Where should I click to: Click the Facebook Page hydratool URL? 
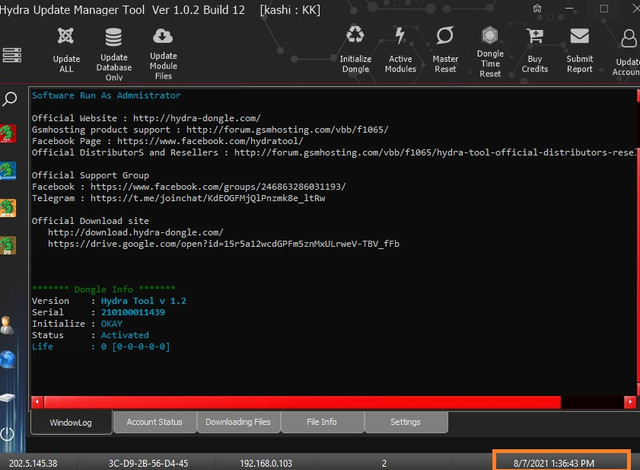[210, 141]
